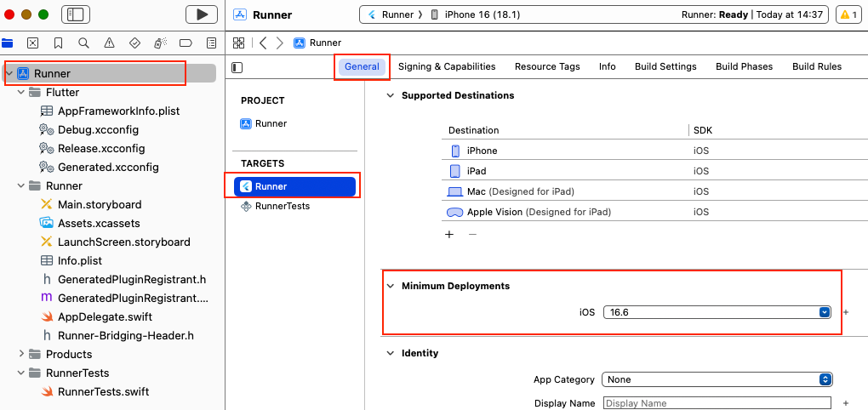Open the Build Rules tab
The width and height of the screenshot is (868, 410).
tap(817, 67)
